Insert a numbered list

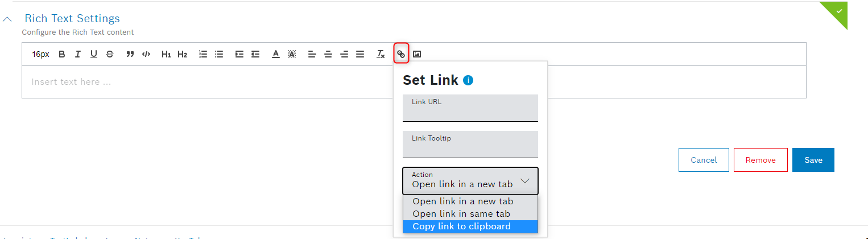[x=203, y=54]
